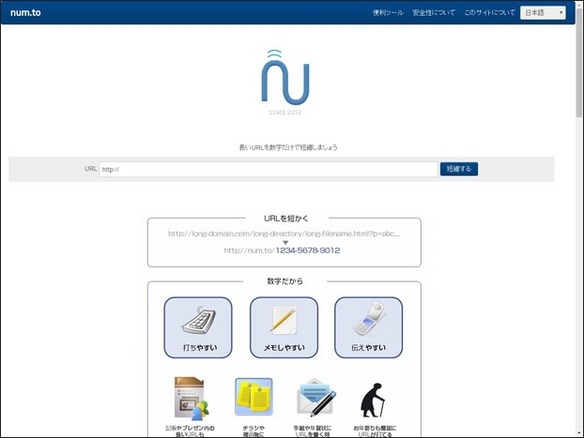
Task: Open the 便利ツール menu item
Action: [388, 13]
